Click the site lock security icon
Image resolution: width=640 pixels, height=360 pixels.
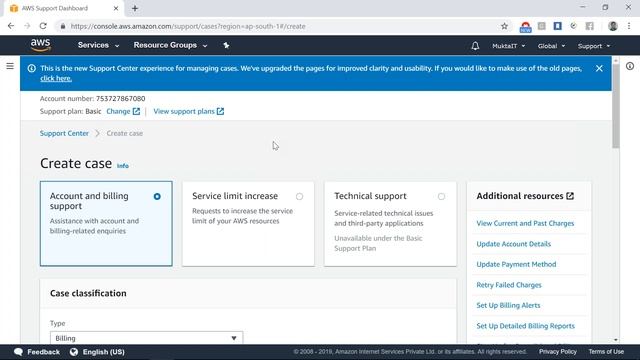(x=63, y=26)
